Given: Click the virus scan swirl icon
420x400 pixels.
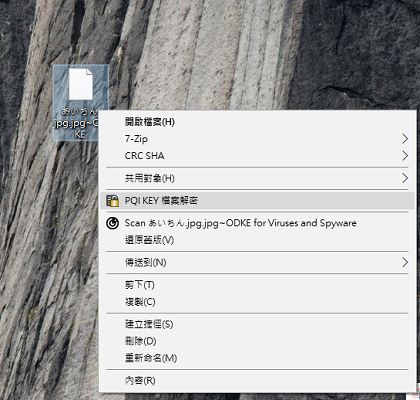Looking at the screenshot, I should pos(112,223).
